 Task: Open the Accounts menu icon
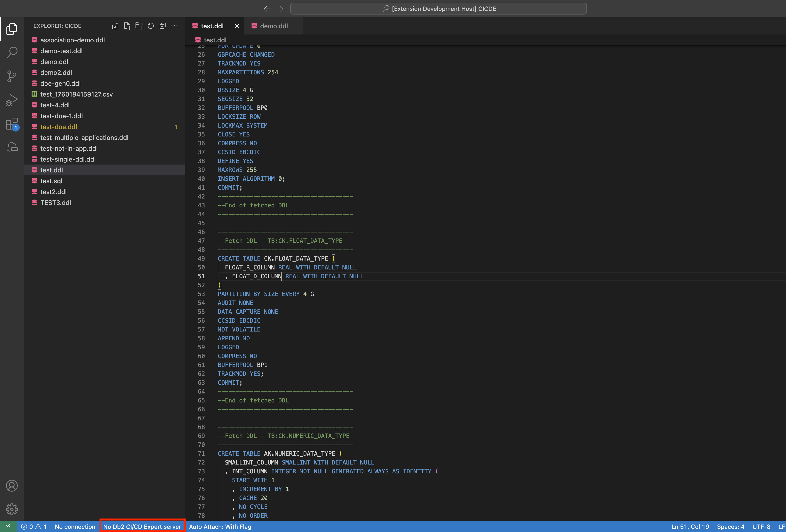12,486
